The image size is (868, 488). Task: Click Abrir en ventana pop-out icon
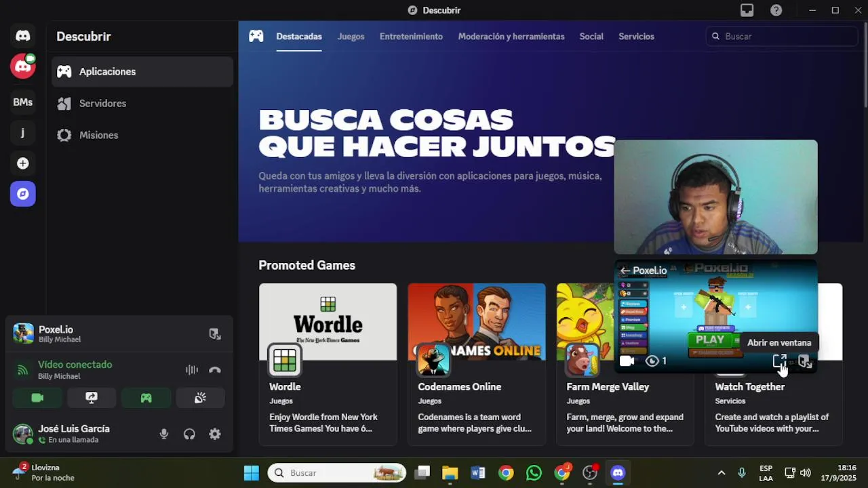click(x=780, y=361)
